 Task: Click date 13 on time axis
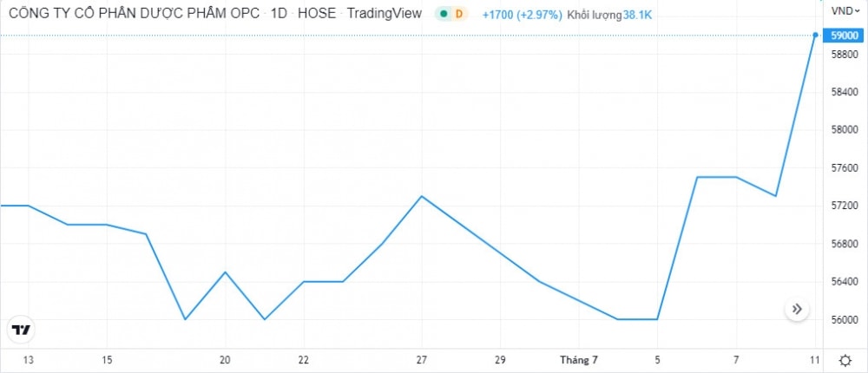click(x=28, y=360)
